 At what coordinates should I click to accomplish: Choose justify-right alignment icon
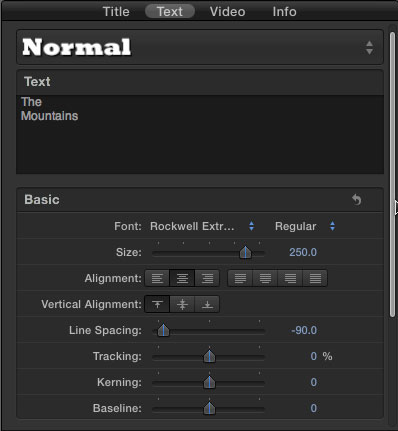click(x=290, y=278)
